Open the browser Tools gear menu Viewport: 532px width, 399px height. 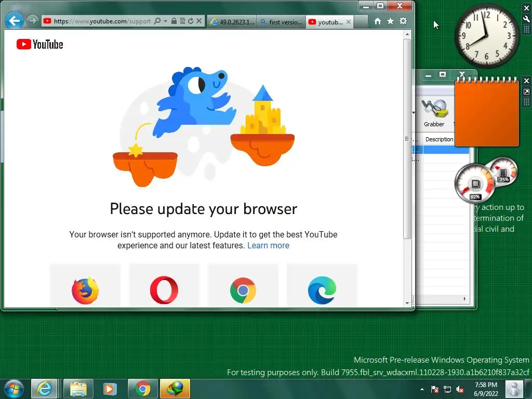click(403, 21)
